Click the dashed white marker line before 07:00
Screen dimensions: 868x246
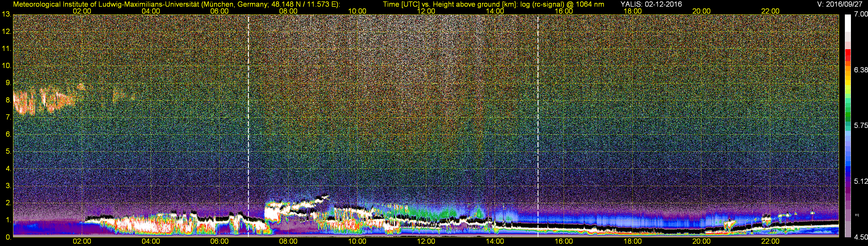coord(248,126)
